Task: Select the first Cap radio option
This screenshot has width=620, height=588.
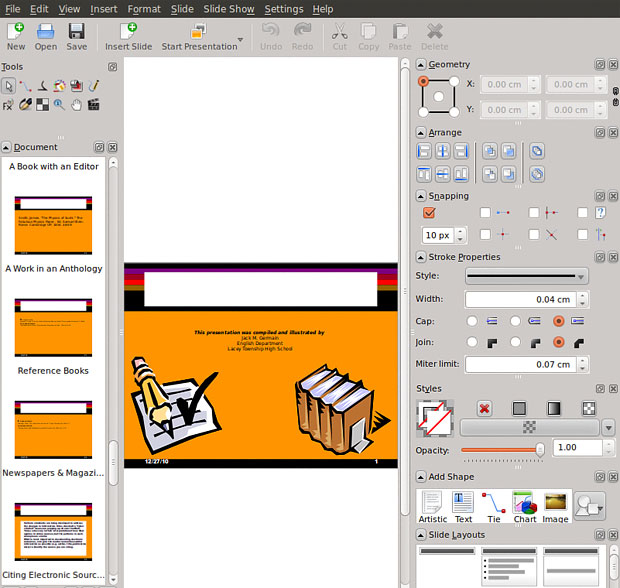Action: point(472,321)
